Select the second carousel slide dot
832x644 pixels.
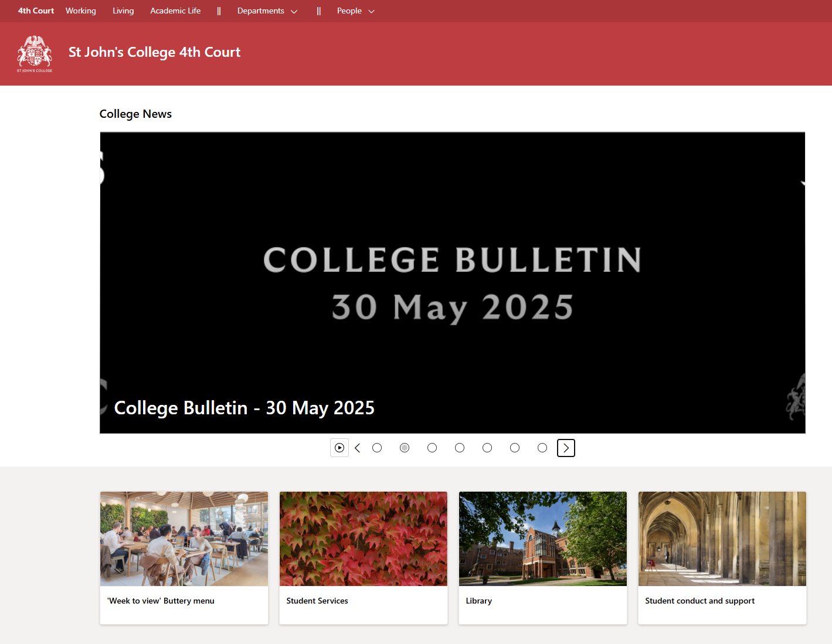(x=405, y=448)
